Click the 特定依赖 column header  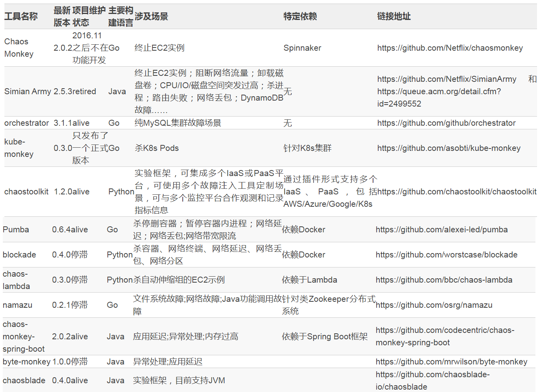click(x=300, y=16)
